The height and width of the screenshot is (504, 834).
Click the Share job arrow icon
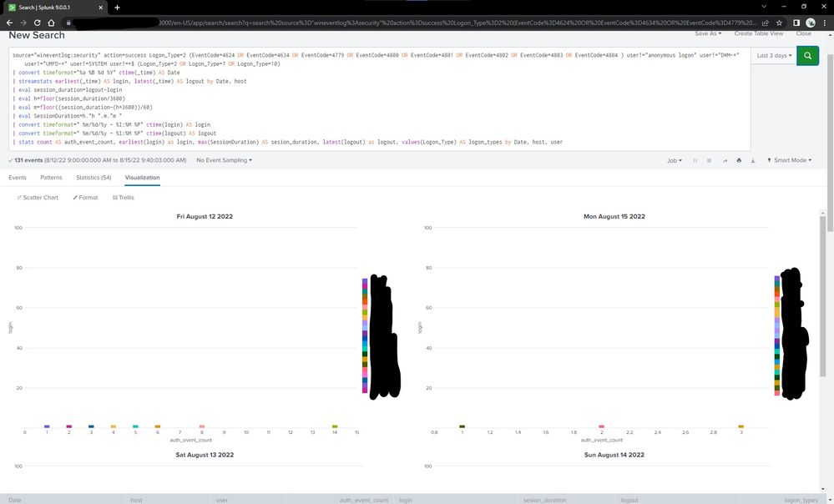point(724,160)
